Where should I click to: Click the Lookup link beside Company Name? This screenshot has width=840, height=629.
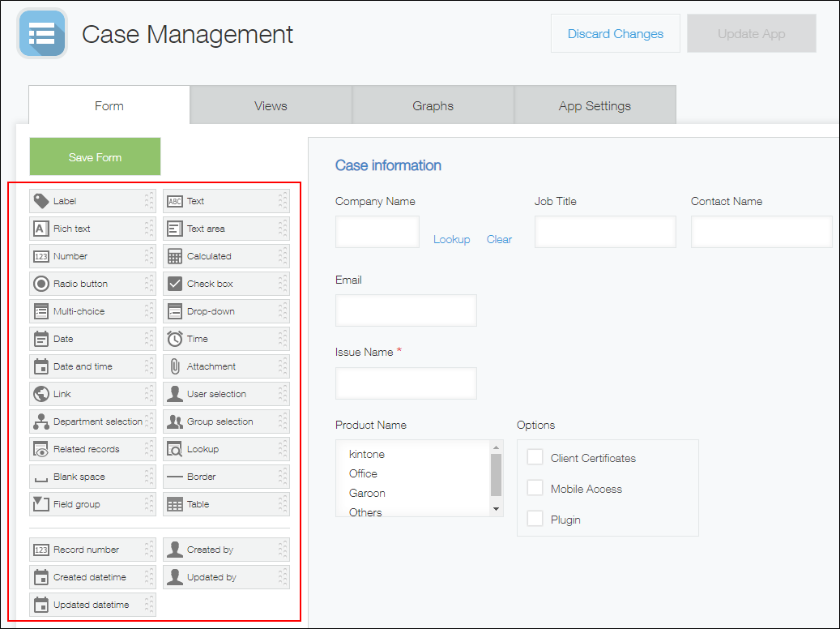pos(451,239)
